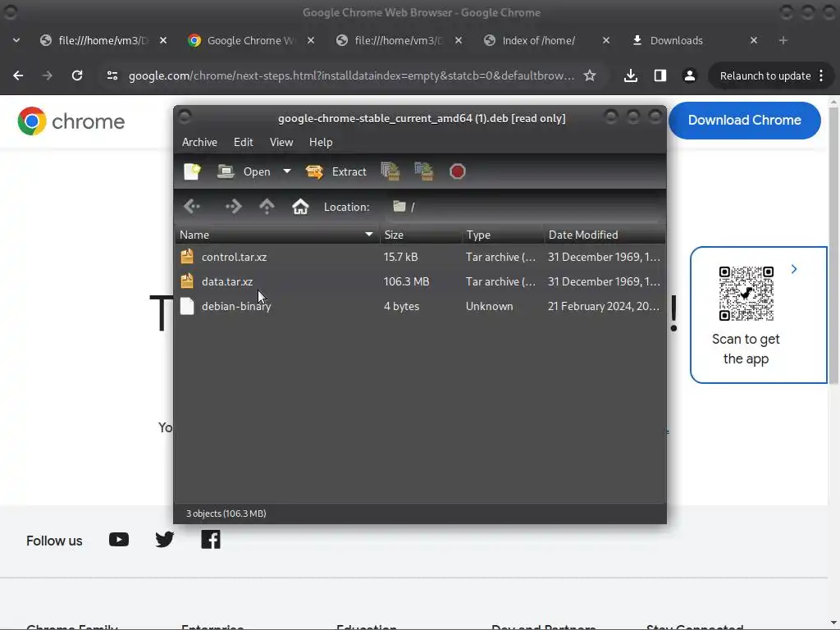Reload the page in Chrome
The width and height of the screenshot is (840, 630).
click(77, 75)
